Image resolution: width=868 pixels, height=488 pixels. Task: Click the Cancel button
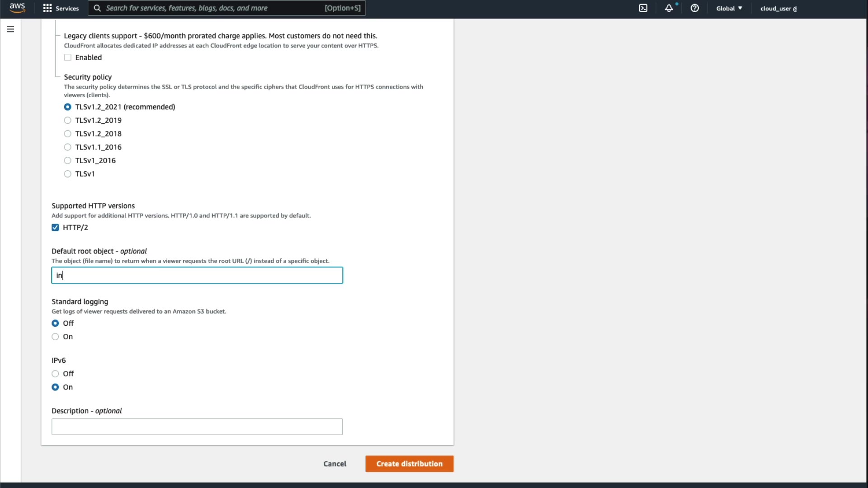[335, 464]
